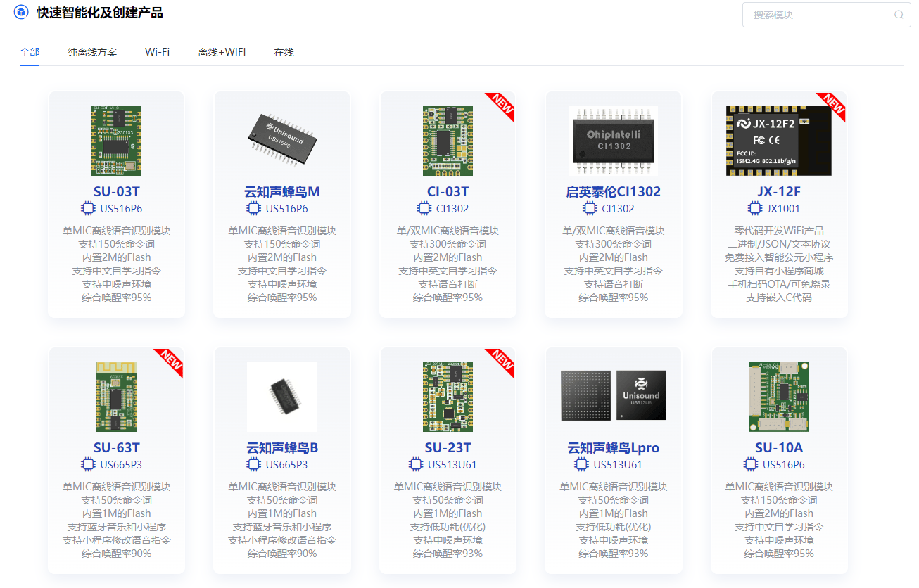
Task: Open the 云知声蜂鸟Lpro product page
Action: 613,446
